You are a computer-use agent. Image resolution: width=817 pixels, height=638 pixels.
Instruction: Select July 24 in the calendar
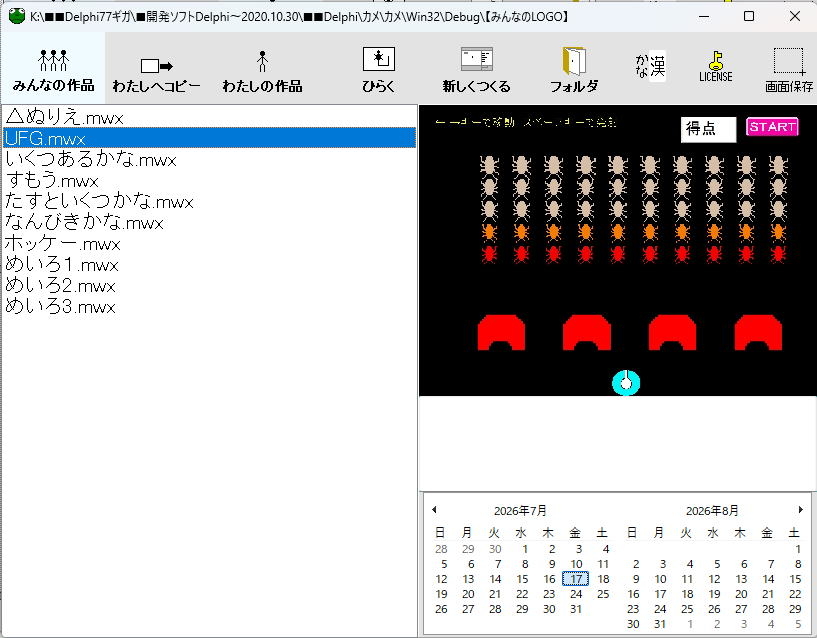coord(576,594)
